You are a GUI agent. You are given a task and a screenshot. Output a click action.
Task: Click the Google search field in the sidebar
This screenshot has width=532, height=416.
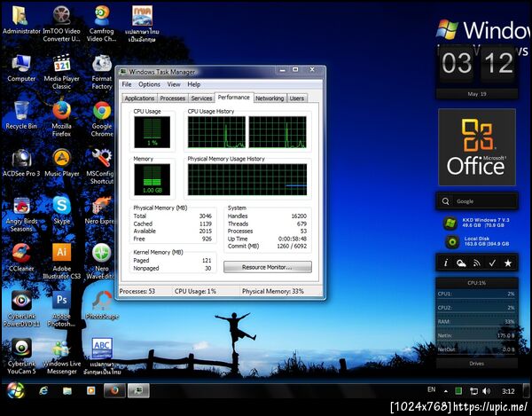[479, 201]
